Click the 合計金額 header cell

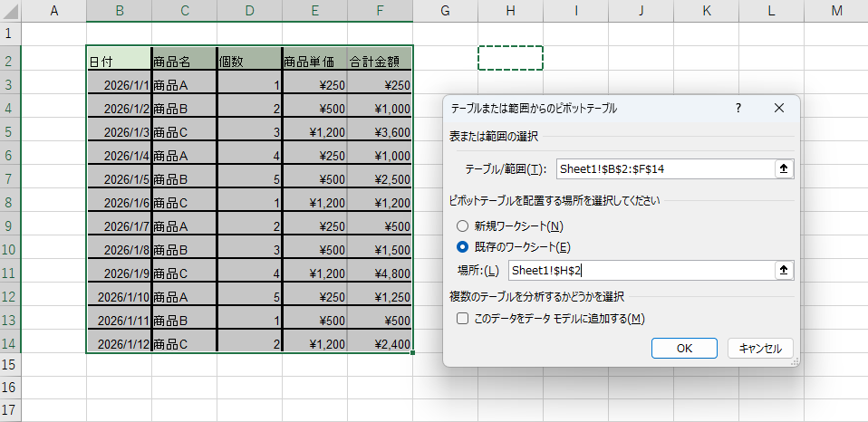pyautogui.click(x=380, y=62)
